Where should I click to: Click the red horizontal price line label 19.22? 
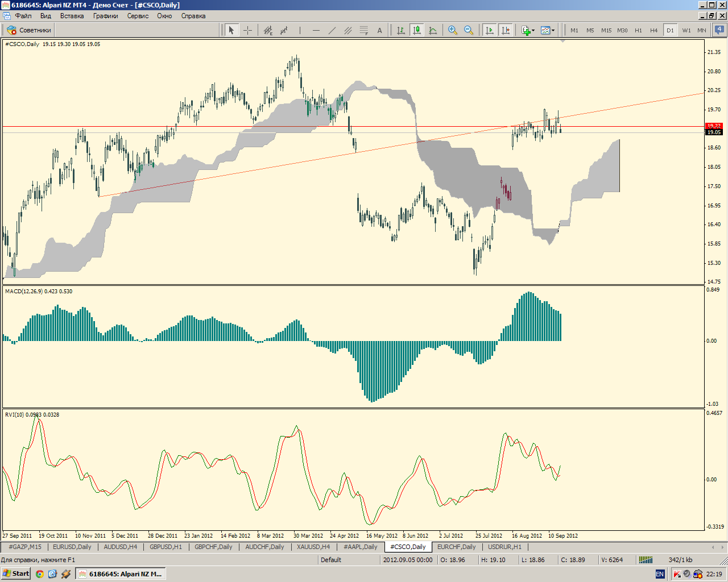[x=714, y=126]
